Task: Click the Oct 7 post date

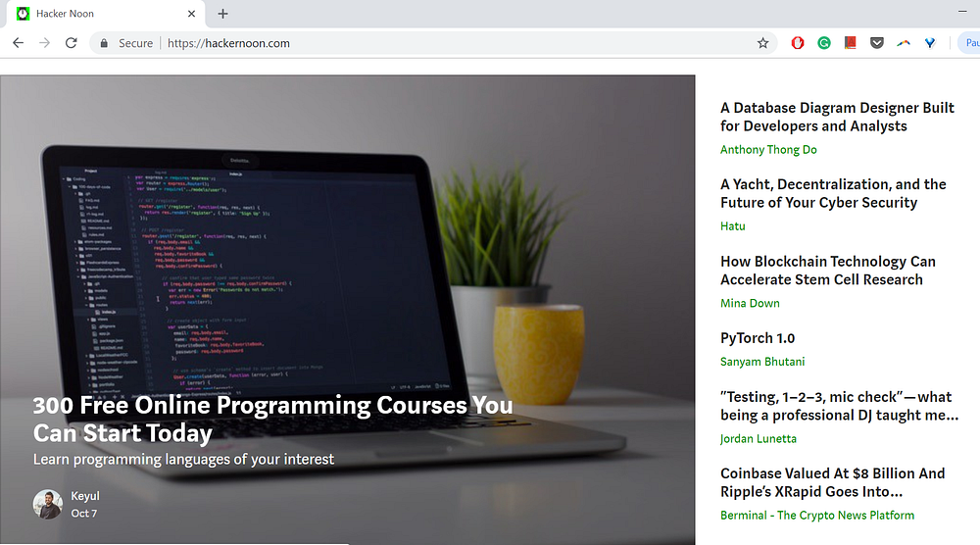Action: 83,513
